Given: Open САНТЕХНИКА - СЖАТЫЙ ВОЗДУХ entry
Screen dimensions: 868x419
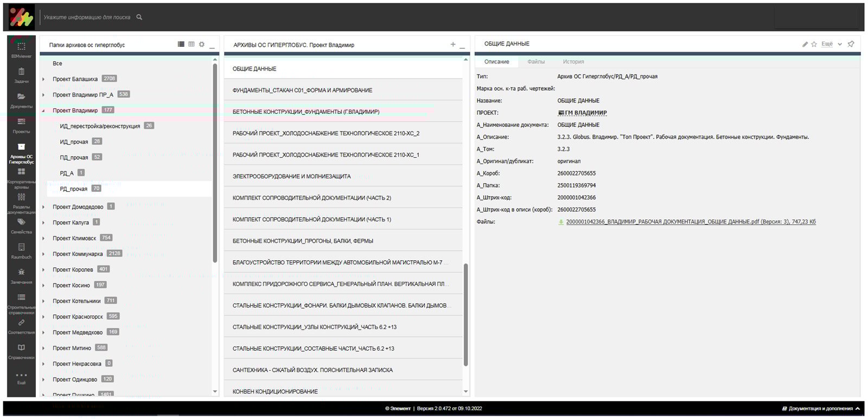Looking at the screenshot, I should [343, 370].
